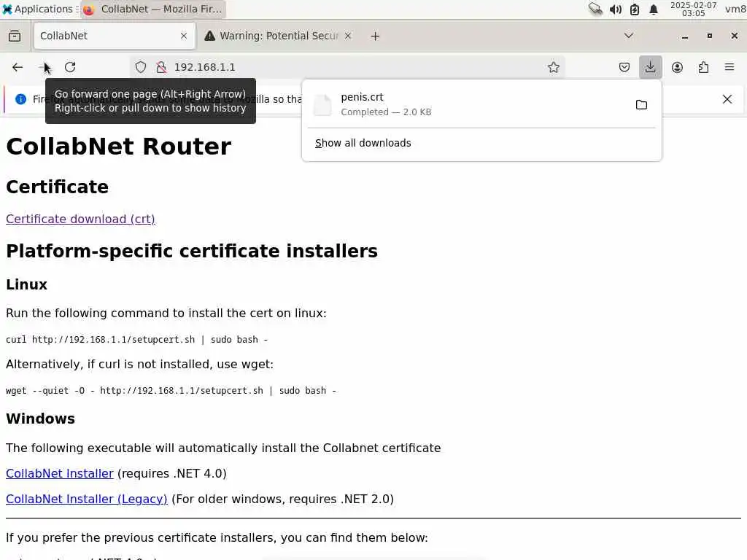Open volume control in system tray

[616, 9]
